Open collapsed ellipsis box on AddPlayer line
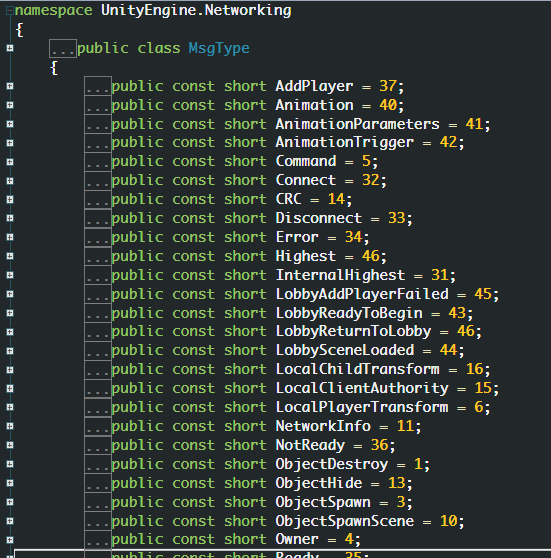 (x=98, y=85)
